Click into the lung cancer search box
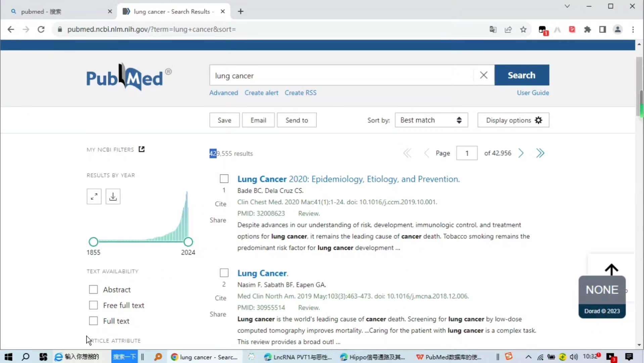644x363 pixels. 342,75
